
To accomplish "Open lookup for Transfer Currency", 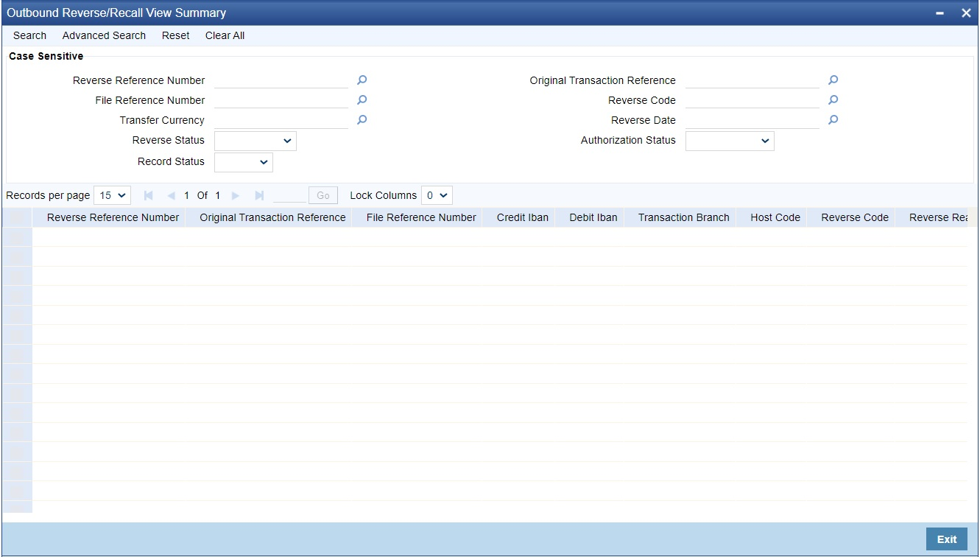I will click(x=362, y=120).
